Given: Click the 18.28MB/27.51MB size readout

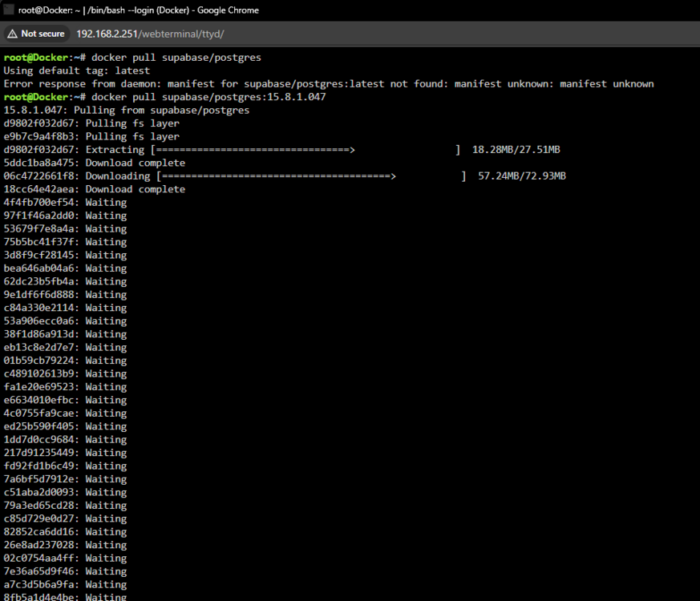Looking at the screenshot, I should click(516, 150).
